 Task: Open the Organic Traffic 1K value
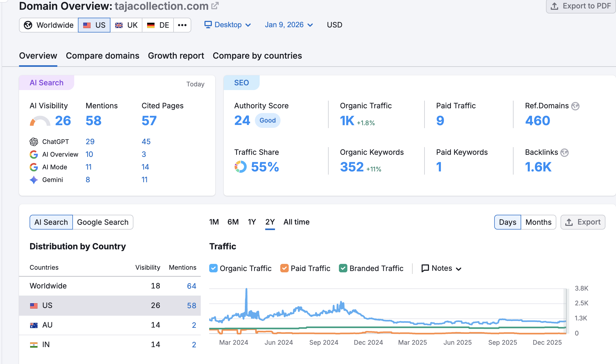pos(347,121)
